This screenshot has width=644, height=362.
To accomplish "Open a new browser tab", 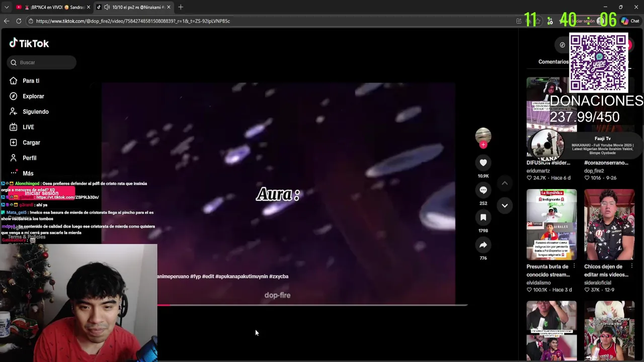I will coord(181,7).
